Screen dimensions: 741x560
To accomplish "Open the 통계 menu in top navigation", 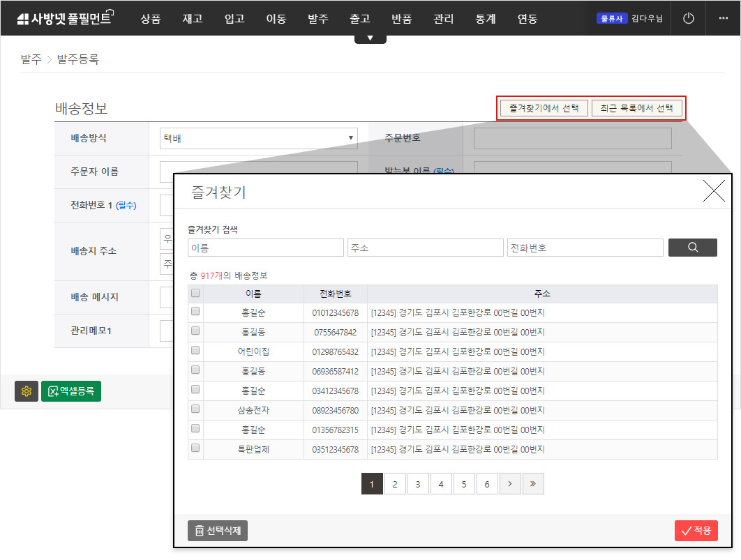I will pyautogui.click(x=486, y=19).
